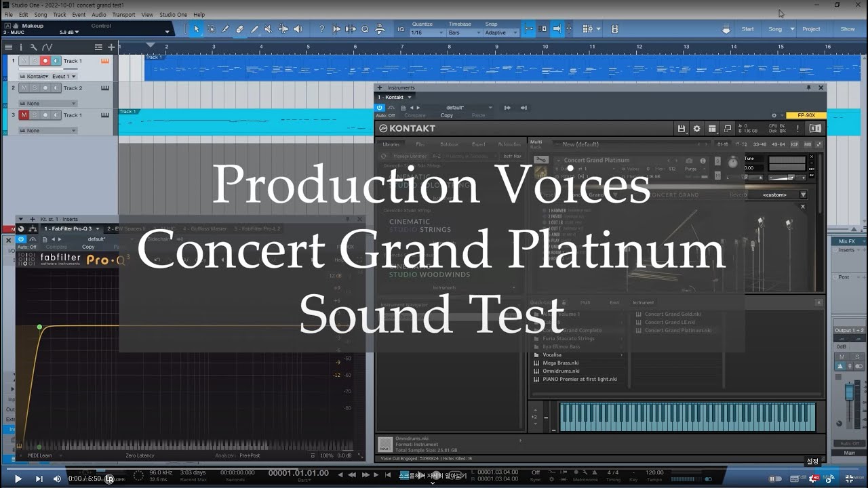Click Kontakt exclamation warning icon
The width and height of the screenshot is (868, 488).
797,129
